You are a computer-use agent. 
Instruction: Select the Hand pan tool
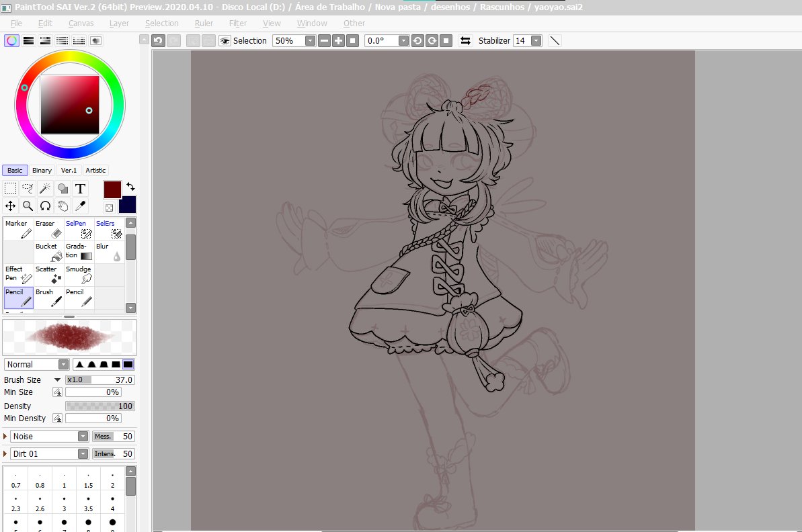point(63,206)
